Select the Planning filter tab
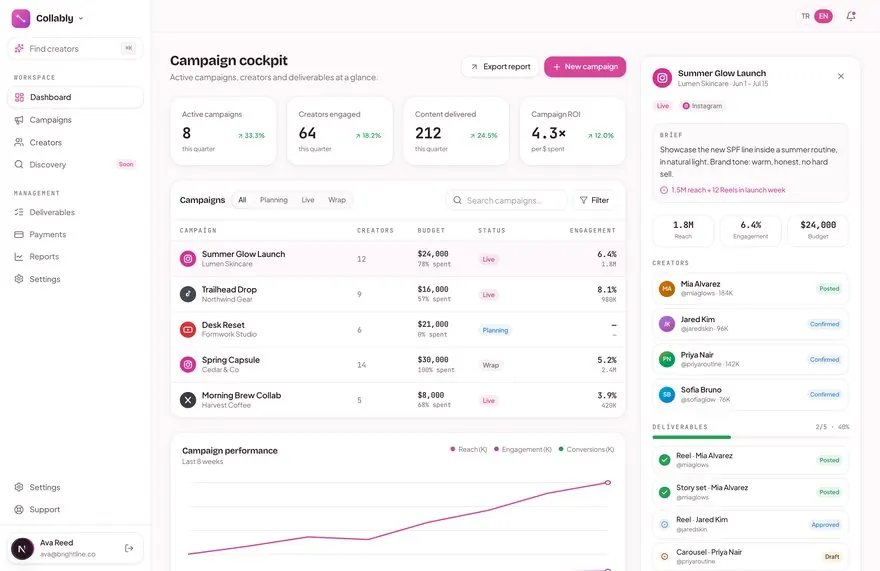 tap(273, 200)
